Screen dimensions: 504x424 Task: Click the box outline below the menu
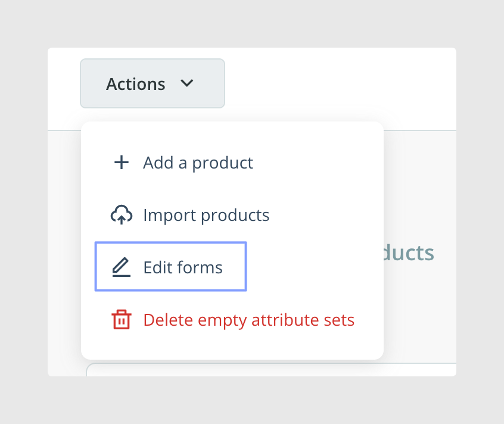[x=271, y=369]
